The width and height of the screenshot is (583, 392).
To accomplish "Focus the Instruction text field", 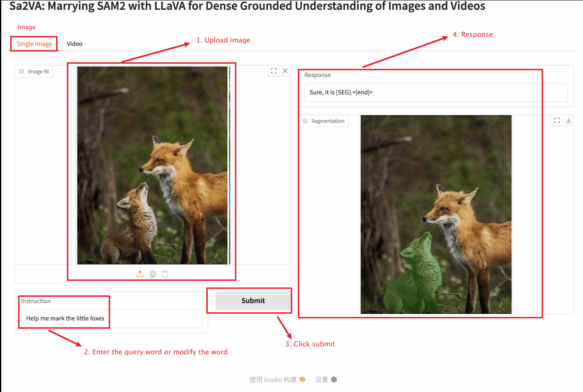I will click(111, 318).
